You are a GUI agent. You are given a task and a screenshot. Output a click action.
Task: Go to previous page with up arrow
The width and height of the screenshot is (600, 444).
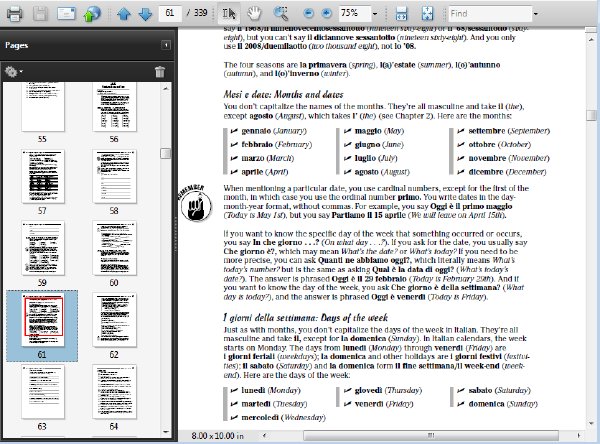(x=124, y=14)
